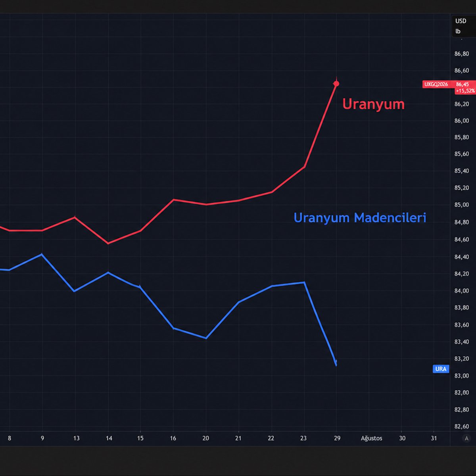Click the UXGQ2026 symbol label

[436, 84]
